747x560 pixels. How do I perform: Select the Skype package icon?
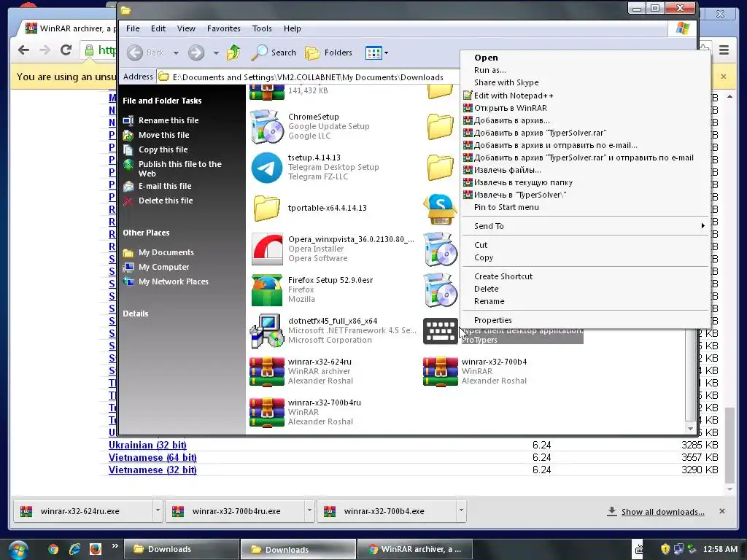[440, 209]
